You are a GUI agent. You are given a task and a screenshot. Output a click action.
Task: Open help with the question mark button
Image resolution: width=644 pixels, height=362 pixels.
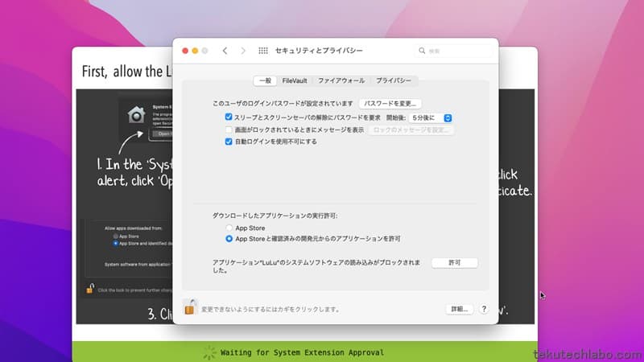click(x=484, y=309)
